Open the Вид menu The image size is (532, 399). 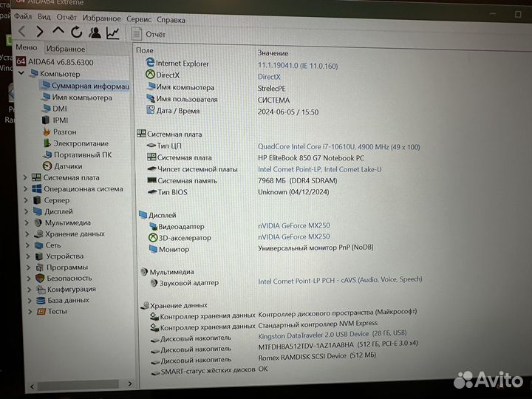pos(44,17)
